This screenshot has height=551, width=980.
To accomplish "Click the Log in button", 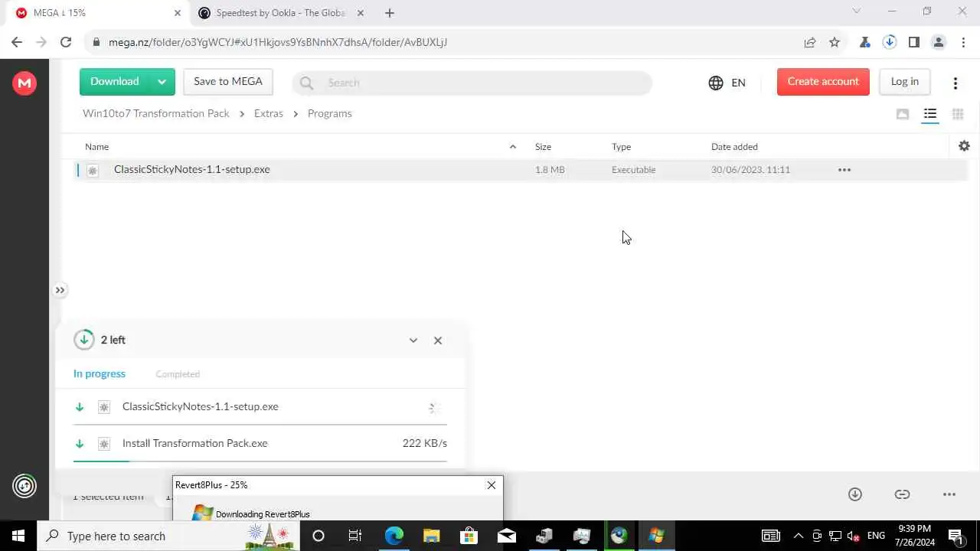I will 905,82.
